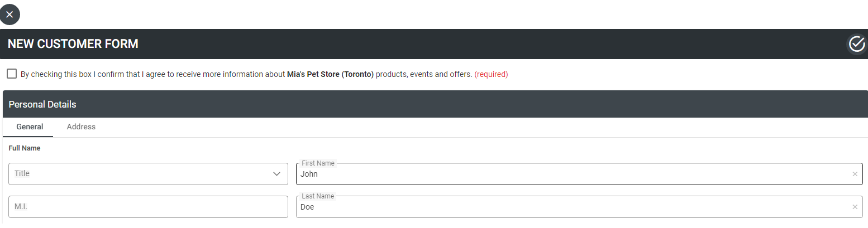Screen dimensions: 868x228
Task: Click the Last Name floating label
Action: 318,196
